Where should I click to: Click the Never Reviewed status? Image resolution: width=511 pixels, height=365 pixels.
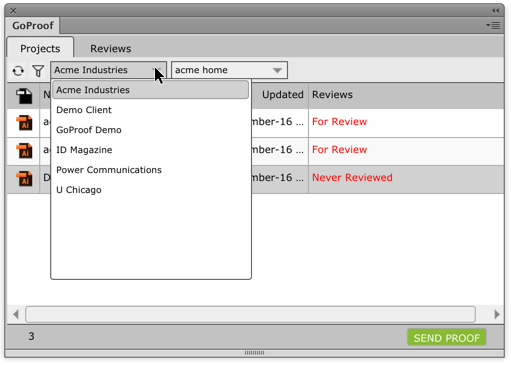(352, 178)
